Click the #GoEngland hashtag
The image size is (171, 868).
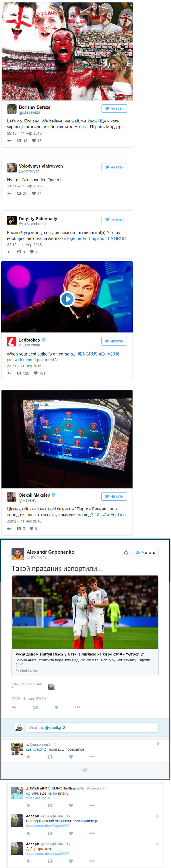pos(114,515)
